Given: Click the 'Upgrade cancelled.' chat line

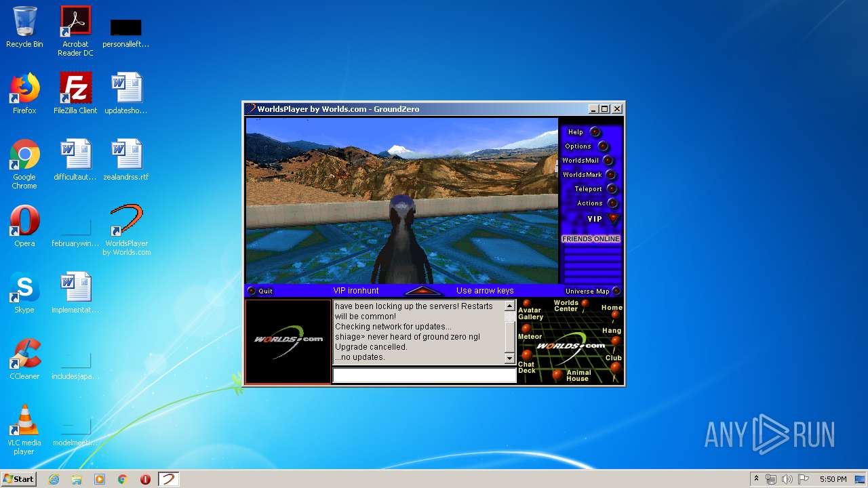Looking at the screenshot, I should 371,347.
